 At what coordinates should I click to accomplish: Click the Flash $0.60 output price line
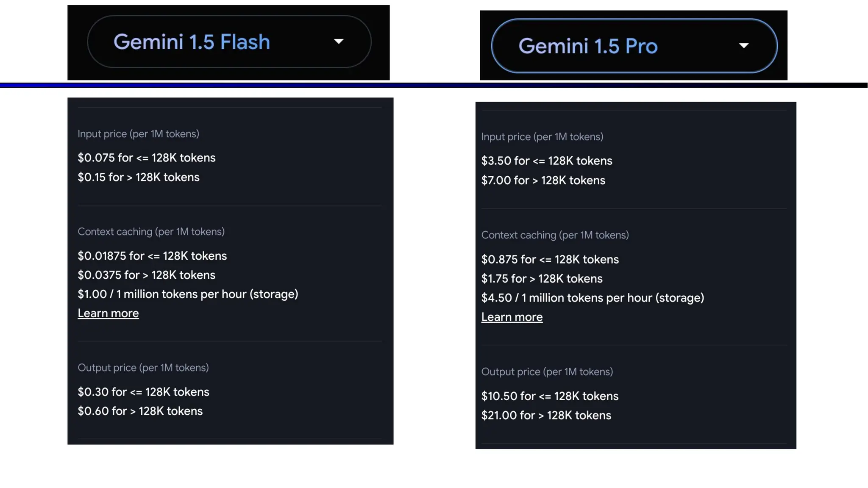140,411
